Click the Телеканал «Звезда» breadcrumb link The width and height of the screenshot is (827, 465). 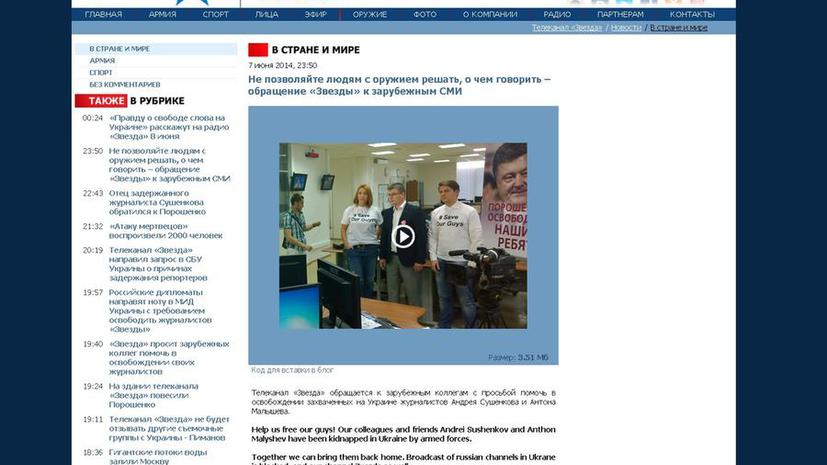[x=567, y=28]
